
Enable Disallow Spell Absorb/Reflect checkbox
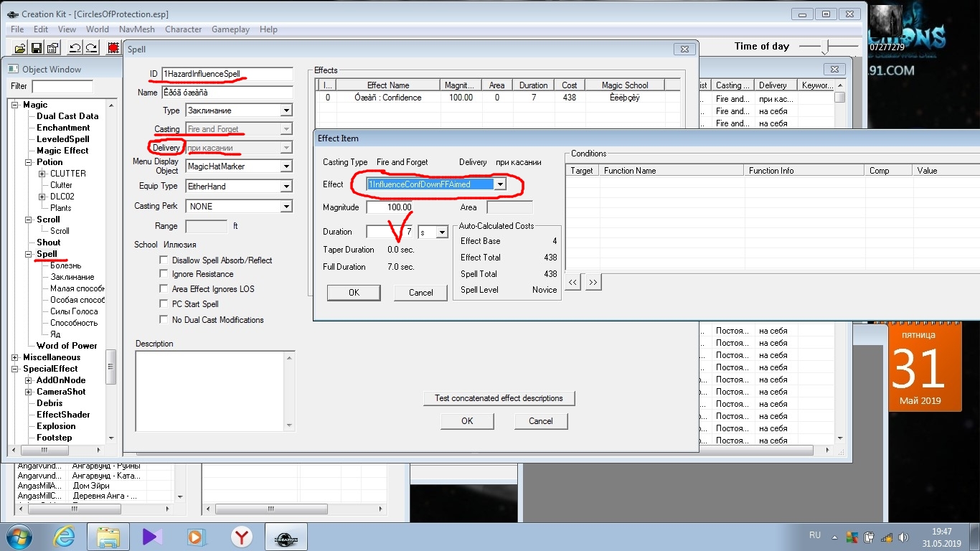coord(164,260)
